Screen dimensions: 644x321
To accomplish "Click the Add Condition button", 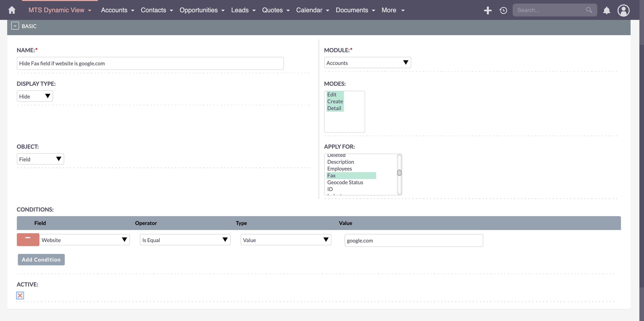I will [x=41, y=259].
